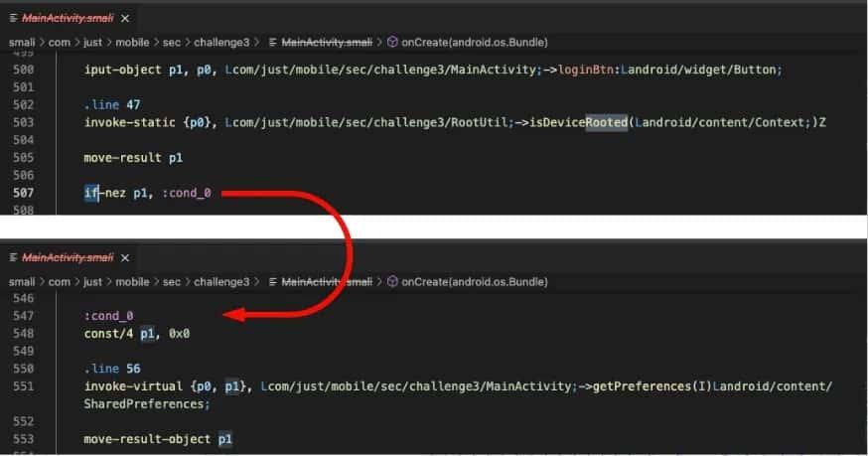The image size is (868, 456).
Task: Open onCreate(android.os.Bundle) breadcrumb in upper editor
Action: (474, 43)
